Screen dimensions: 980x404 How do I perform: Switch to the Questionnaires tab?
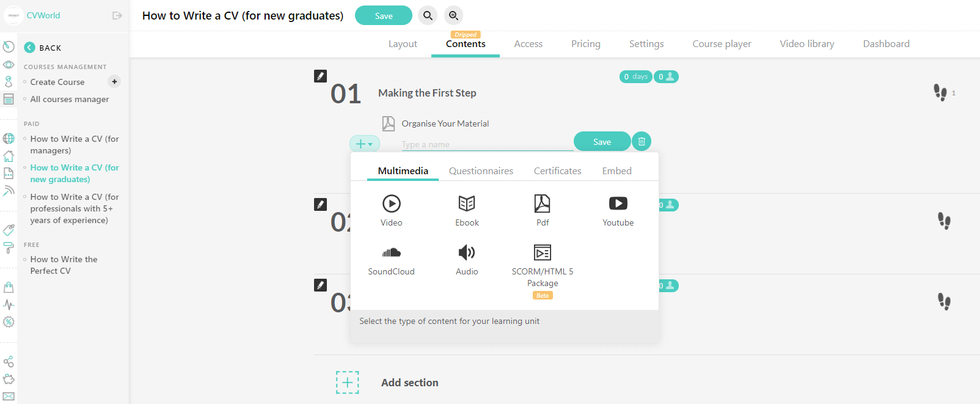coord(481,171)
